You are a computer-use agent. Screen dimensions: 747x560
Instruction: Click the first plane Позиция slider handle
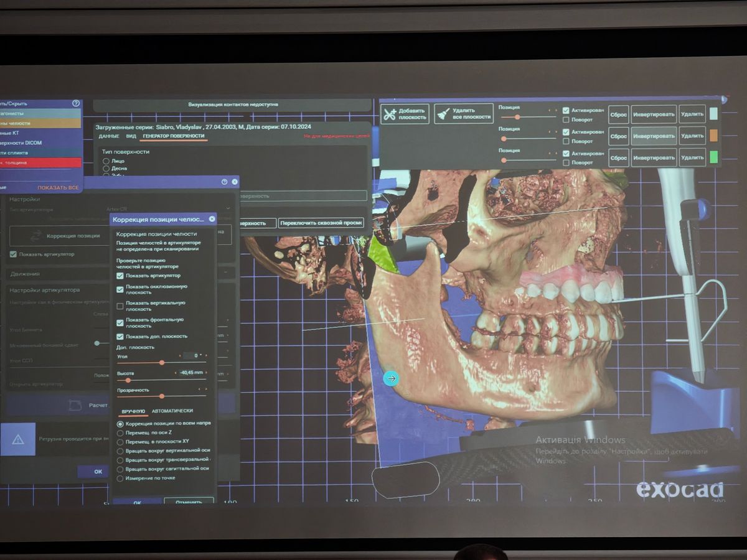[x=517, y=117]
